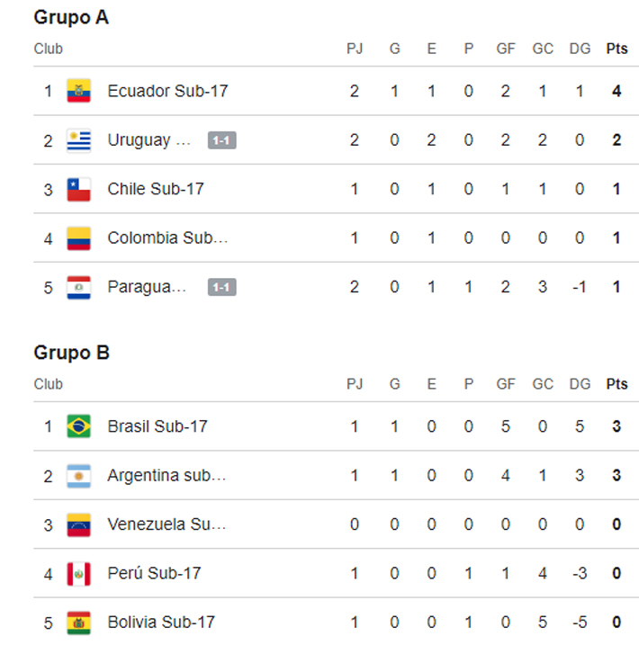This screenshot has width=639, height=672.
Task: Click Uruguay's 1-1 live score badge
Action: pyautogui.click(x=222, y=140)
